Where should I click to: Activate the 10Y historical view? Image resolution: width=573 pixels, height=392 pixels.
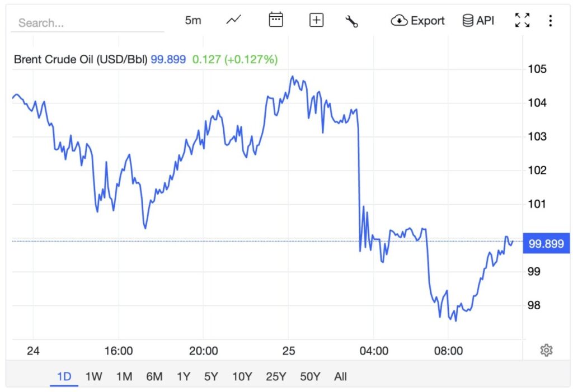(241, 377)
